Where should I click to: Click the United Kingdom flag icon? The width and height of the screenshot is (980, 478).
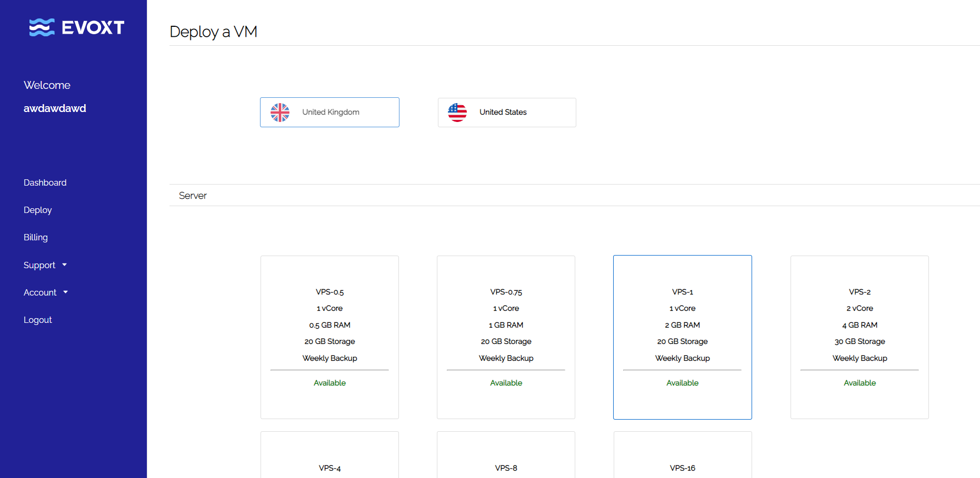[280, 113]
